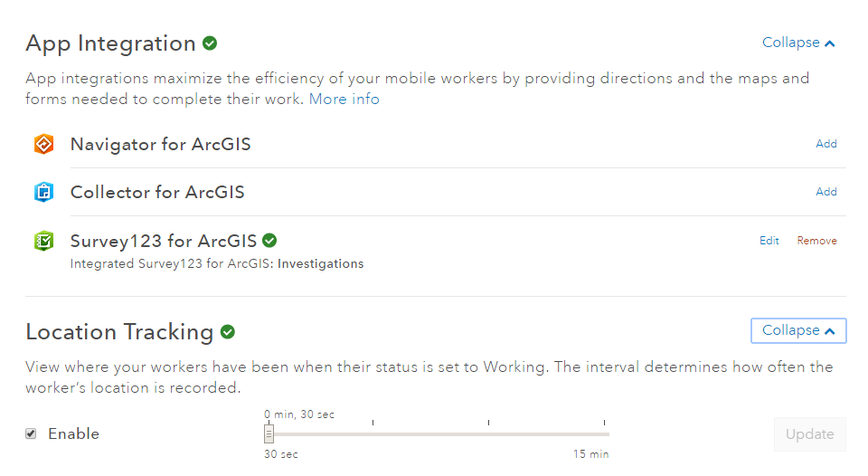868x476 pixels.
Task: Add Navigator for ArcGIS integration
Action: (826, 144)
